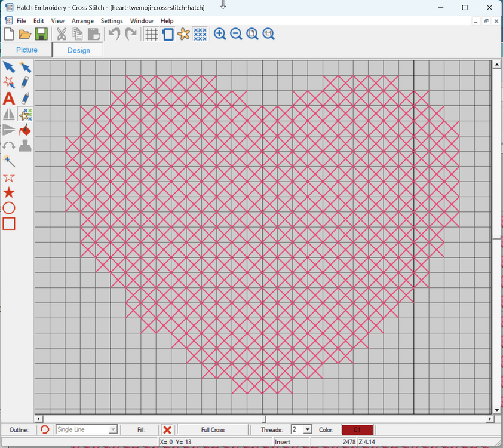Image resolution: width=503 pixels, height=448 pixels.
Task: Set zoom to 1:1 scale
Action: point(269,34)
